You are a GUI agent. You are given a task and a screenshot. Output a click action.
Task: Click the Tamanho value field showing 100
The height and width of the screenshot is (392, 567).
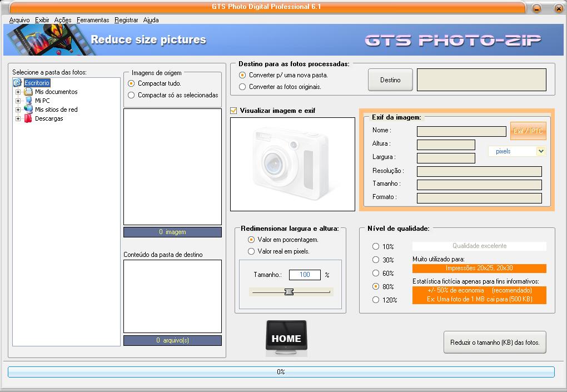click(305, 275)
